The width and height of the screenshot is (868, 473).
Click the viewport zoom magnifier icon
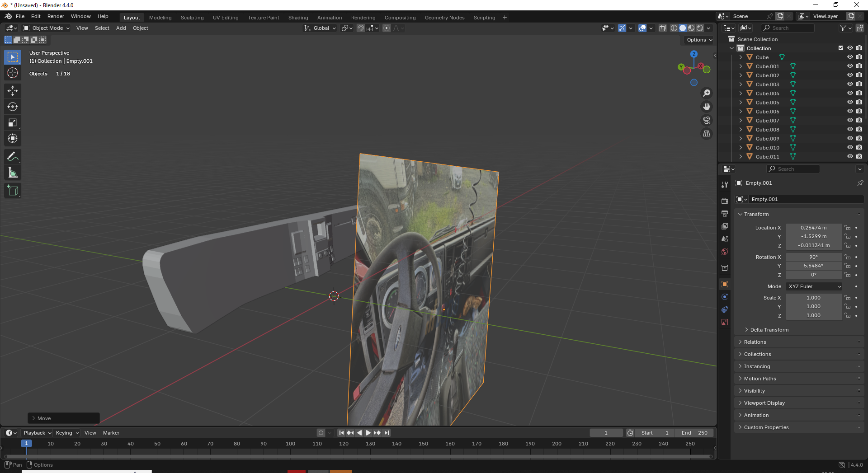pos(706,93)
